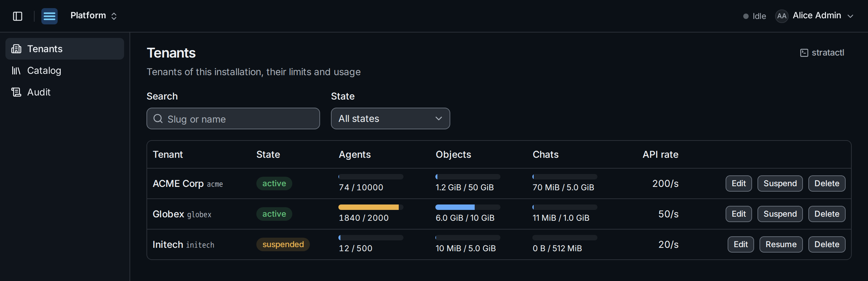Click the Chats column header
Image resolution: width=868 pixels, height=281 pixels.
click(x=546, y=154)
